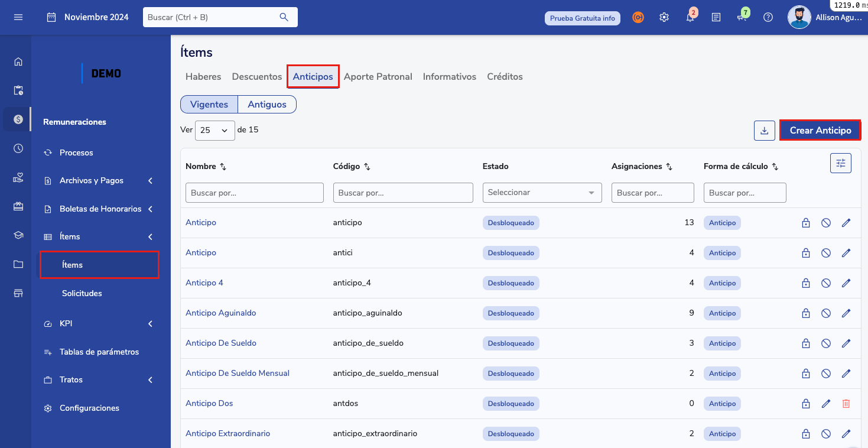Click the lock icon in Anticipo Aguinaldo row

tap(805, 313)
